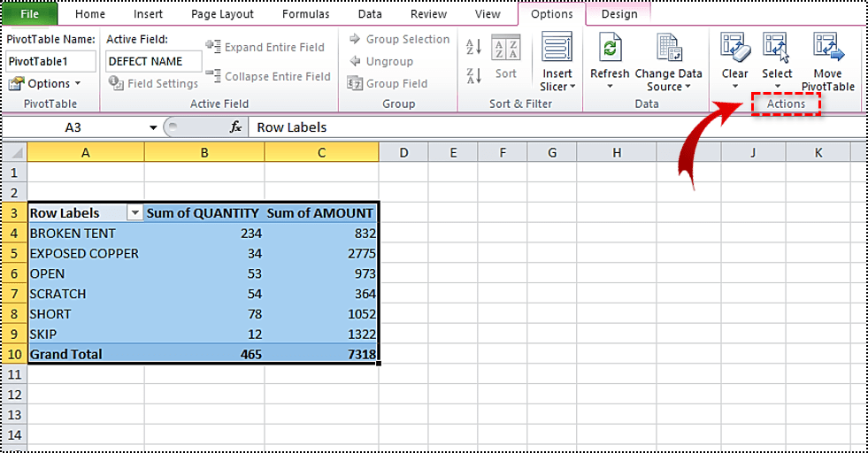
Task: Sort descending Z to A
Action: (473, 75)
